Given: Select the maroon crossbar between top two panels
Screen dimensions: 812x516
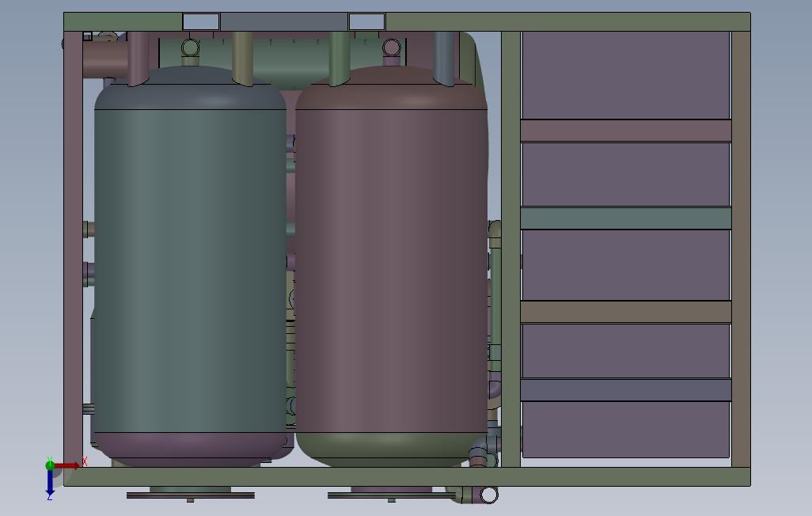Looking at the screenshot, I should coord(625,131).
